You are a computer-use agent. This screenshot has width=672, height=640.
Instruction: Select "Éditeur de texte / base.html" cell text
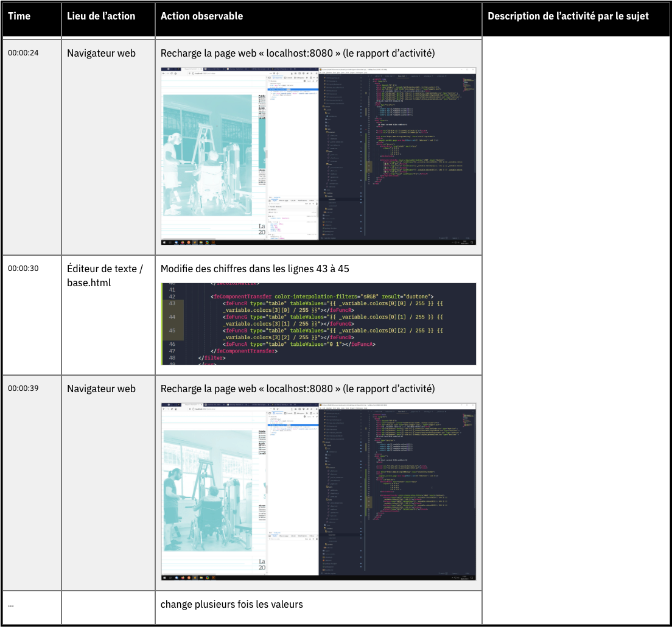coord(105,275)
